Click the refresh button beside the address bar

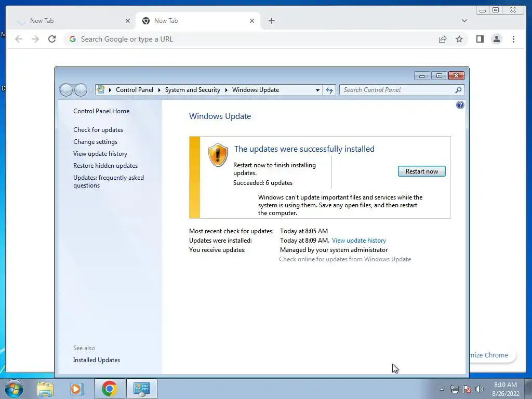(x=329, y=90)
